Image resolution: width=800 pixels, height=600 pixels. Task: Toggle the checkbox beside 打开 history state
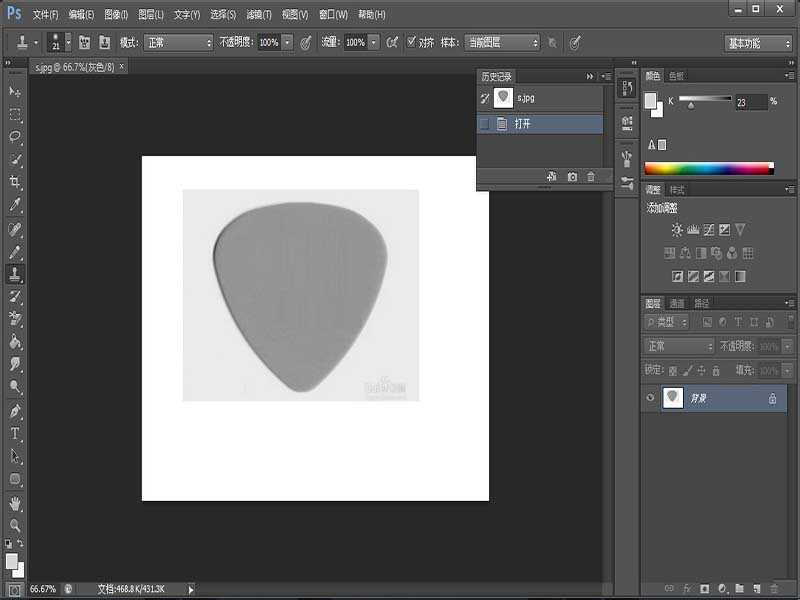tap(485, 124)
